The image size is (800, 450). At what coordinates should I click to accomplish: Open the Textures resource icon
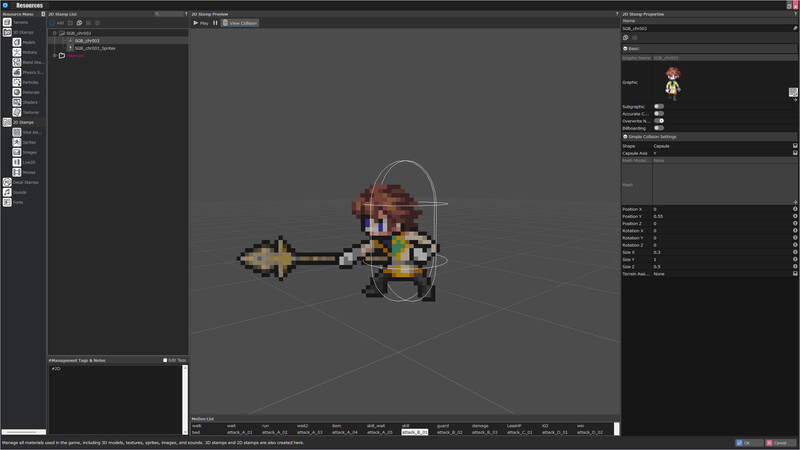[17, 112]
